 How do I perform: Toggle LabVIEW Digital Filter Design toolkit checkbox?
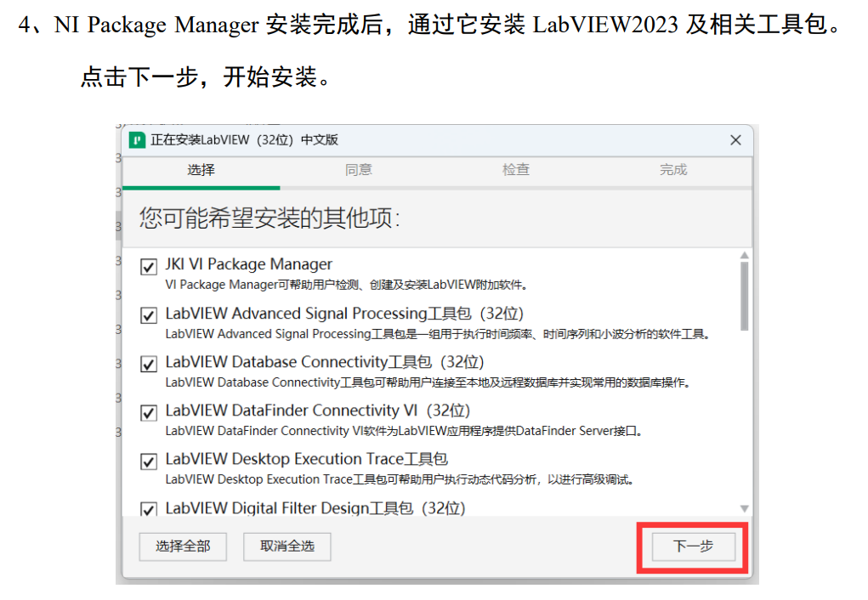149,509
